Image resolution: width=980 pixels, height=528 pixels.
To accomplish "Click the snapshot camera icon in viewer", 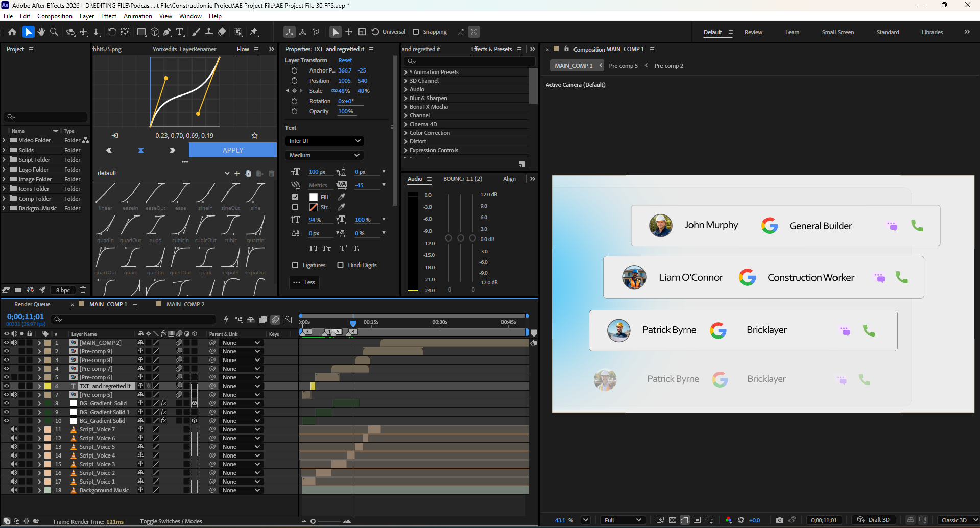I will click(x=779, y=520).
